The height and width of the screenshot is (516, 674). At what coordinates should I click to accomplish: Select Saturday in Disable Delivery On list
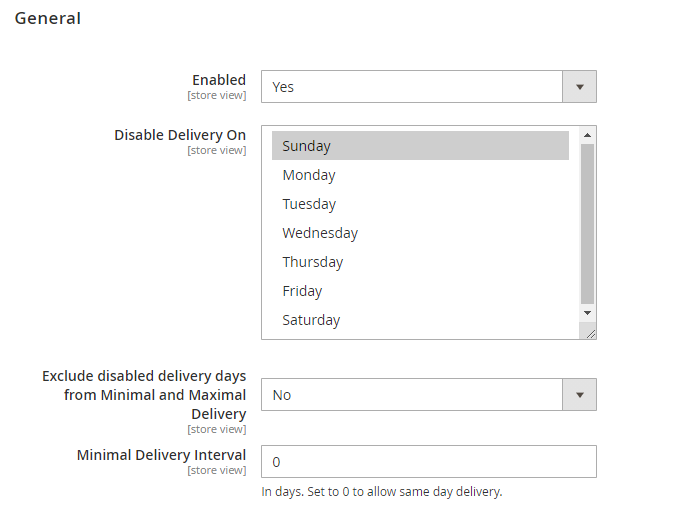(x=311, y=320)
